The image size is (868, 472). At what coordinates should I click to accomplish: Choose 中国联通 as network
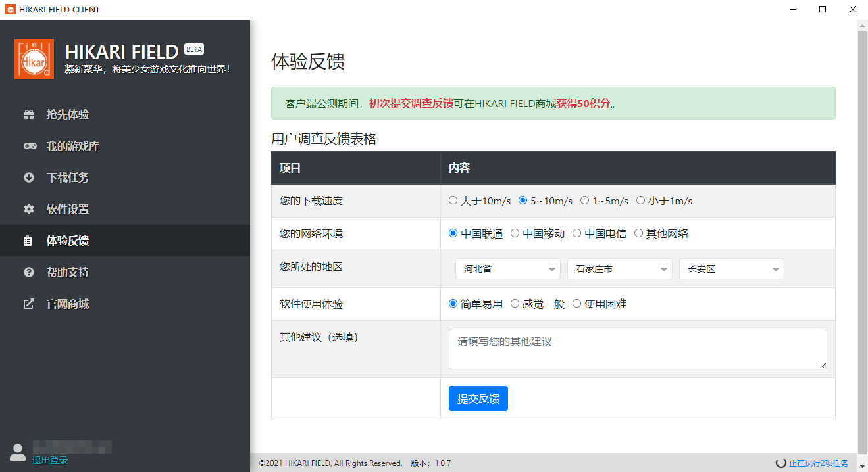(x=453, y=233)
